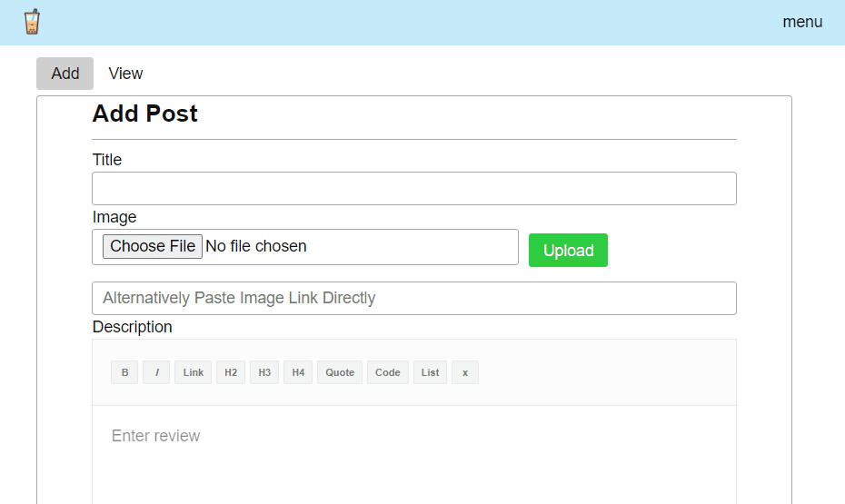Viewport: 845px width, 504px height.
Task: Click the bubble tea logo icon
Action: tap(32, 22)
